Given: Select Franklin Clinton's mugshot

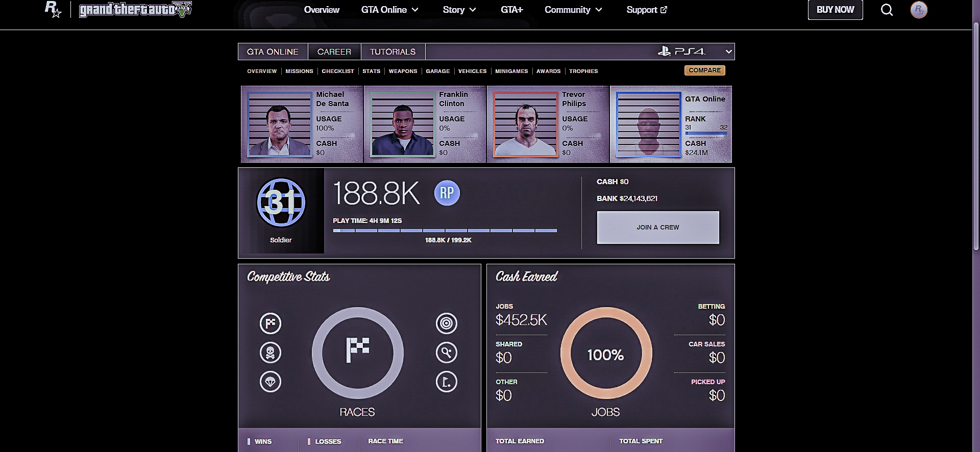Looking at the screenshot, I should (403, 124).
